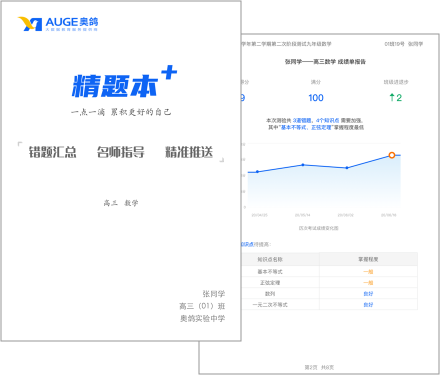
Task: Click the third blue data point on the chart
Action: pos(347,168)
